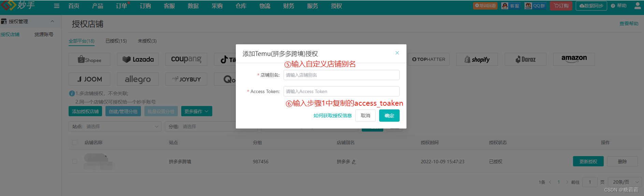Open the 授权 menu
The width and height of the screenshot is (644, 196).
(x=337, y=6)
